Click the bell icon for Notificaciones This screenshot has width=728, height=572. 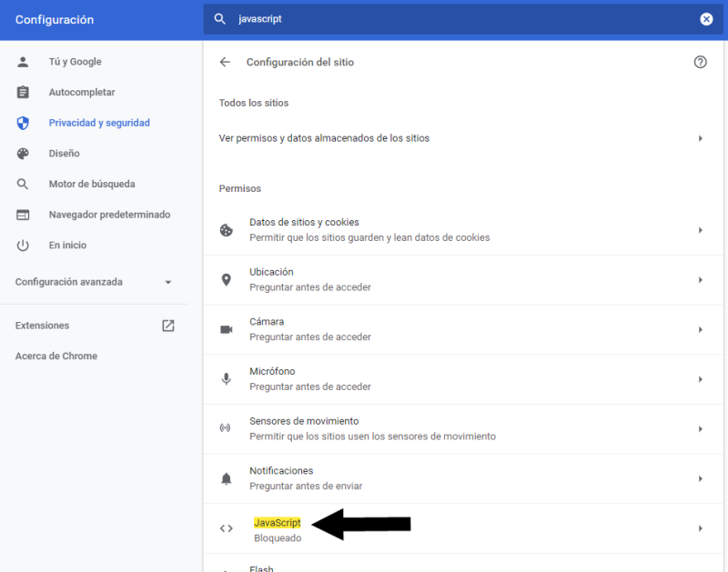tap(226, 478)
